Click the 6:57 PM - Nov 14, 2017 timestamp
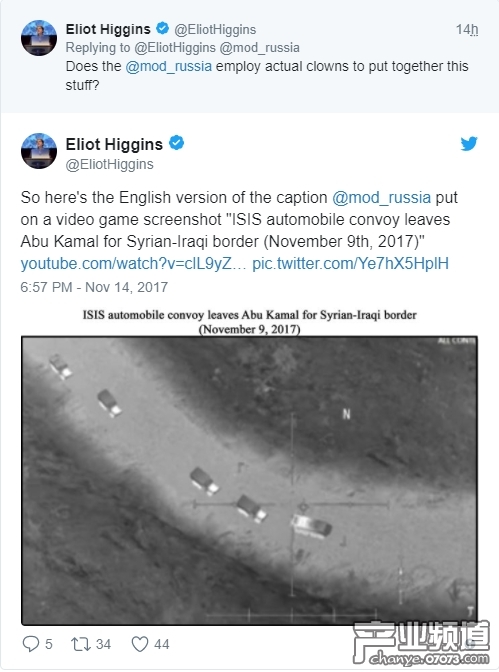This screenshot has width=499, height=672. pyautogui.click(x=94, y=287)
